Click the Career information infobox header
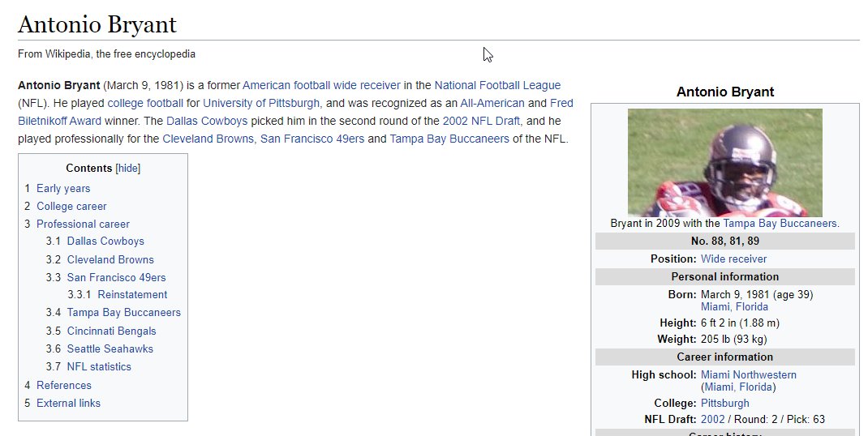This screenshot has width=868, height=436. pyautogui.click(x=724, y=357)
